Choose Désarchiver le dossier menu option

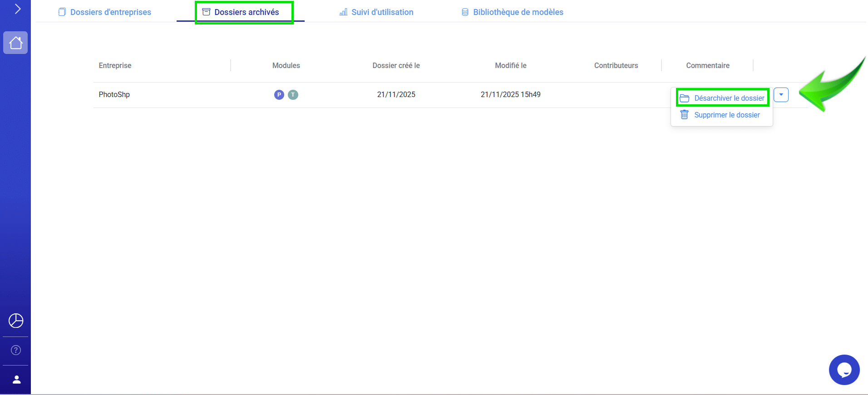pyautogui.click(x=729, y=98)
